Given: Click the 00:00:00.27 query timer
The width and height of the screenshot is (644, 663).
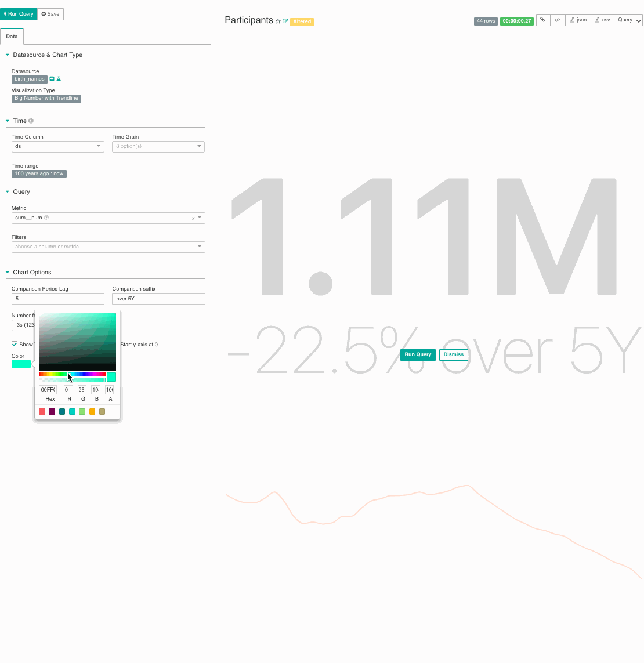Looking at the screenshot, I should tap(517, 21).
